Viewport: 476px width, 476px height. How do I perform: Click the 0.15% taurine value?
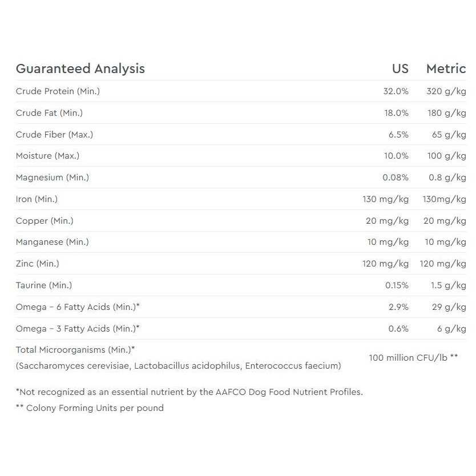(x=396, y=285)
